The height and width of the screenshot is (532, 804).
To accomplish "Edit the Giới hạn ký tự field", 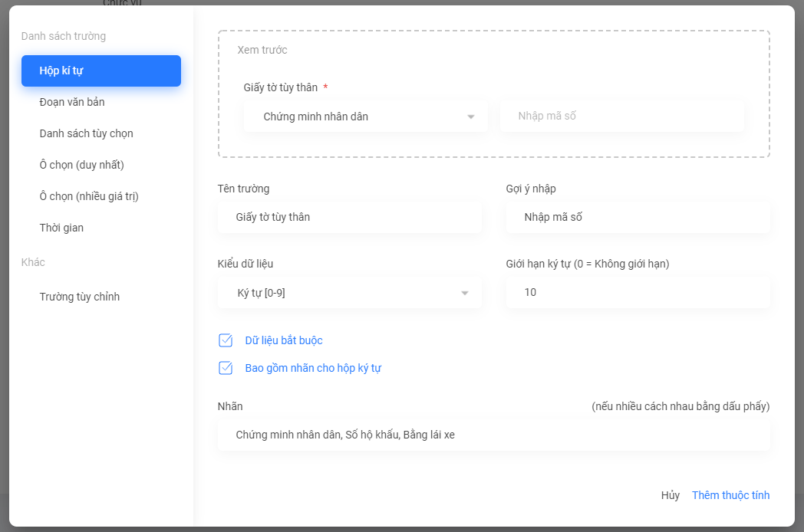I will click(x=638, y=292).
